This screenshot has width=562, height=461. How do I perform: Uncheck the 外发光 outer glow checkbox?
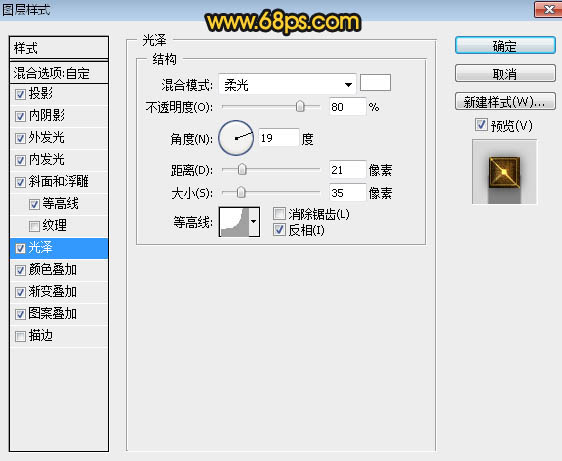20,138
